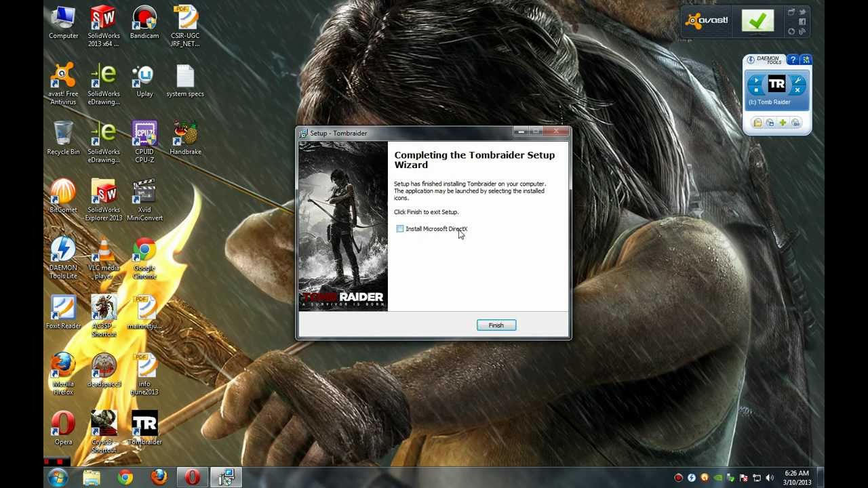This screenshot has height=488, width=868.
Task: Launch the Uplay desktop shortcut
Action: pyautogui.click(x=144, y=81)
